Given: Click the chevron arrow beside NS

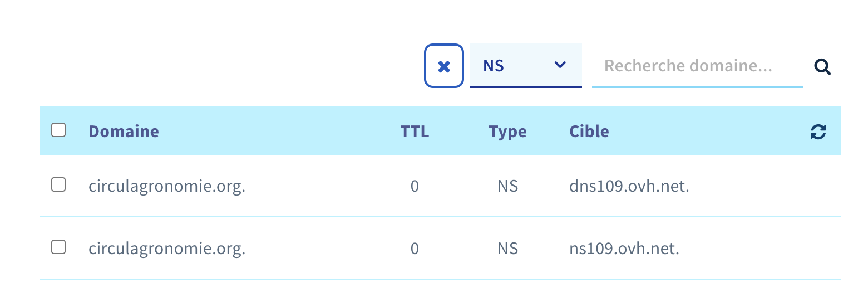Looking at the screenshot, I should coord(560,65).
